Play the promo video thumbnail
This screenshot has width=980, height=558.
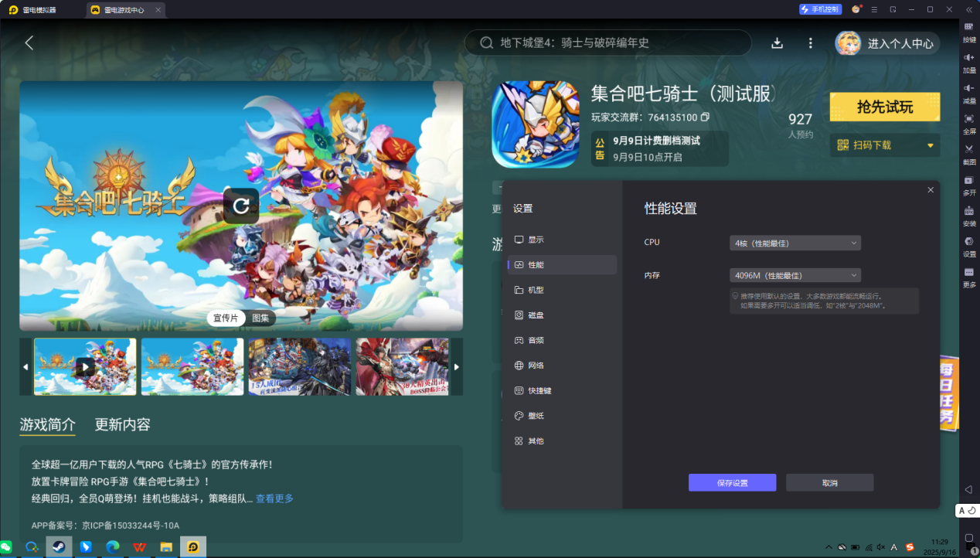pyautogui.click(x=85, y=366)
